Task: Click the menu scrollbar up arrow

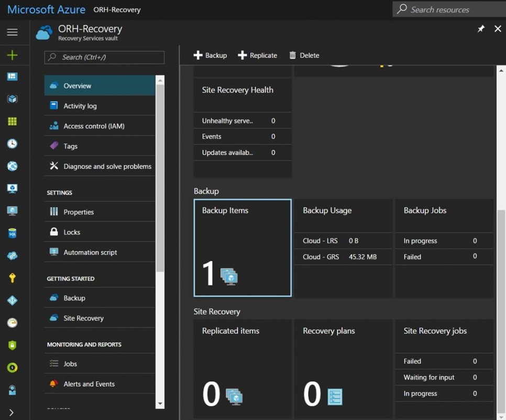Action: 160,80
